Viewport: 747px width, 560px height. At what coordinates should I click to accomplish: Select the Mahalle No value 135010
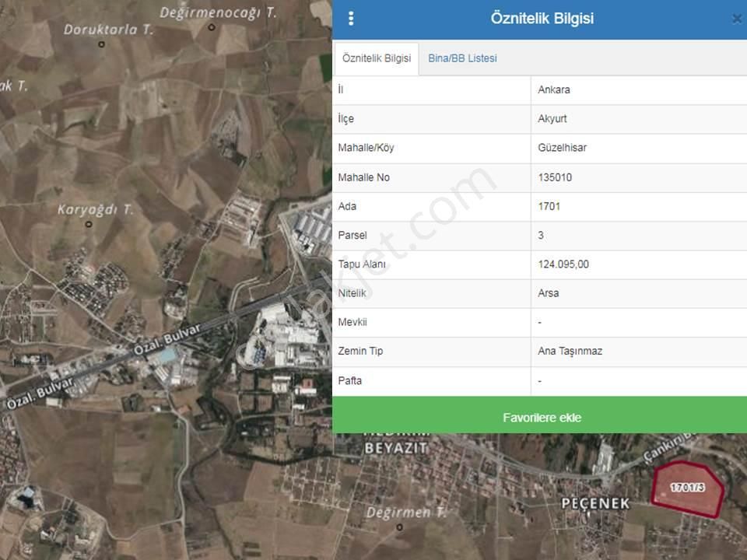click(x=555, y=177)
